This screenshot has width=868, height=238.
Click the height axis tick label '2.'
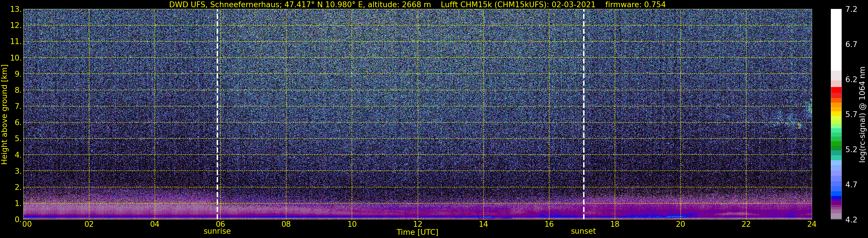click(18, 188)
